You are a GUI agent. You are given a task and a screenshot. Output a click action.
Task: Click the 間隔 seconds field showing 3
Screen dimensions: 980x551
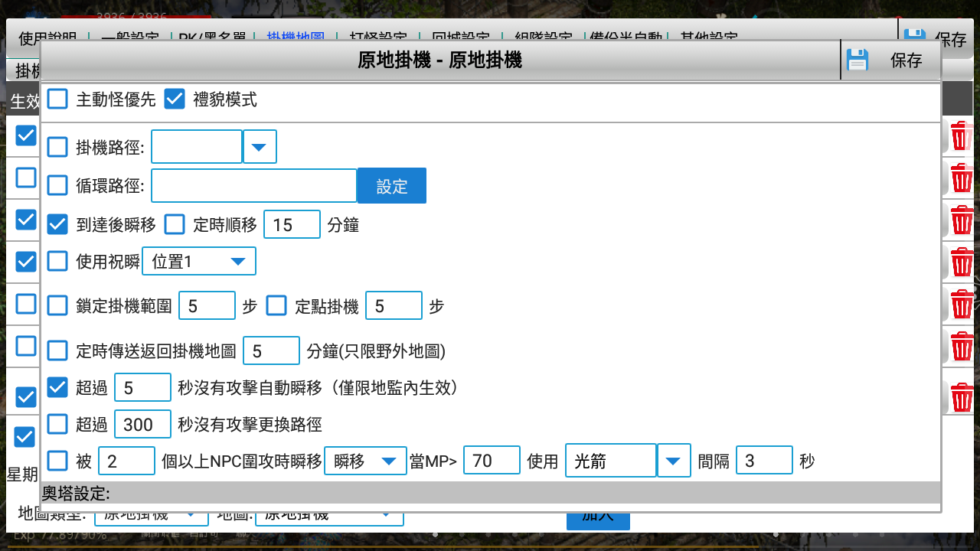765,461
